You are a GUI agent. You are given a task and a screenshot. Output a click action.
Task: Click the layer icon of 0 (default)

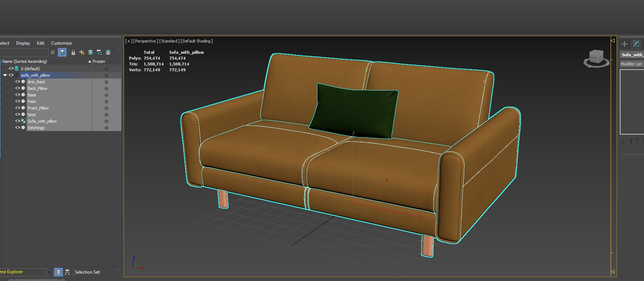pyautogui.click(x=16, y=68)
